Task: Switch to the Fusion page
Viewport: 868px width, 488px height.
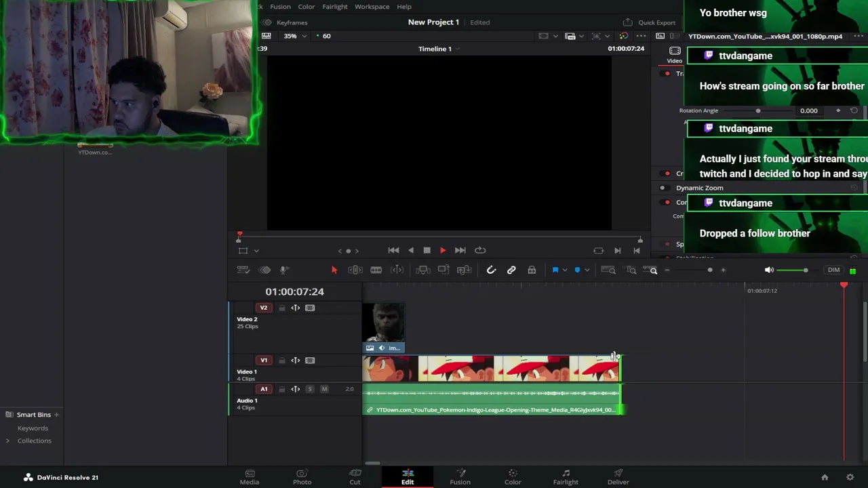Action: tap(460, 477)
